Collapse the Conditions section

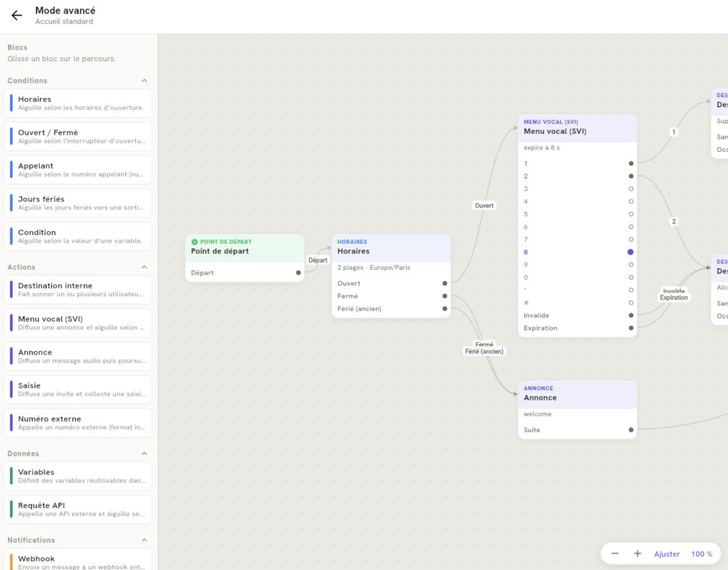[x=144, y=81]
